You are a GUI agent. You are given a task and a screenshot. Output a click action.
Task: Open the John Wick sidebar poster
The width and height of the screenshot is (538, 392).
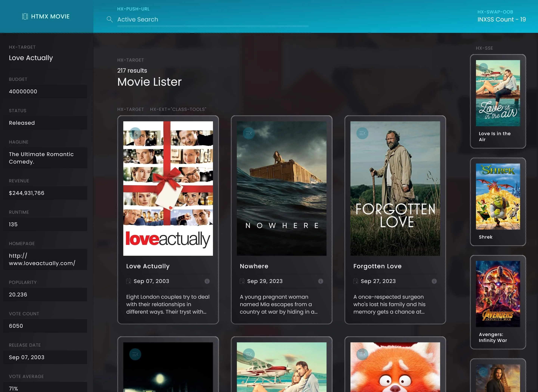tap(498, 378)
